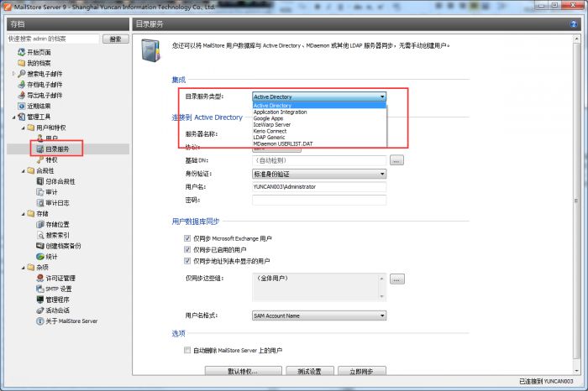Open the 审计 icon in the tree

[40, 192]
